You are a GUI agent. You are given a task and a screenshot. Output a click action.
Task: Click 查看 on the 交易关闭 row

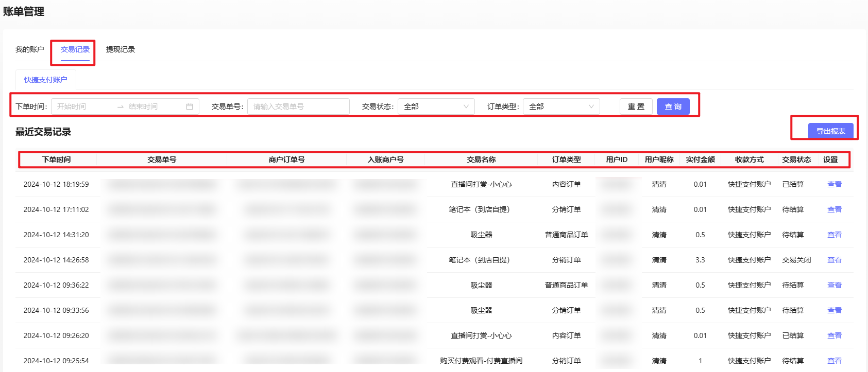tap(834, 260)
